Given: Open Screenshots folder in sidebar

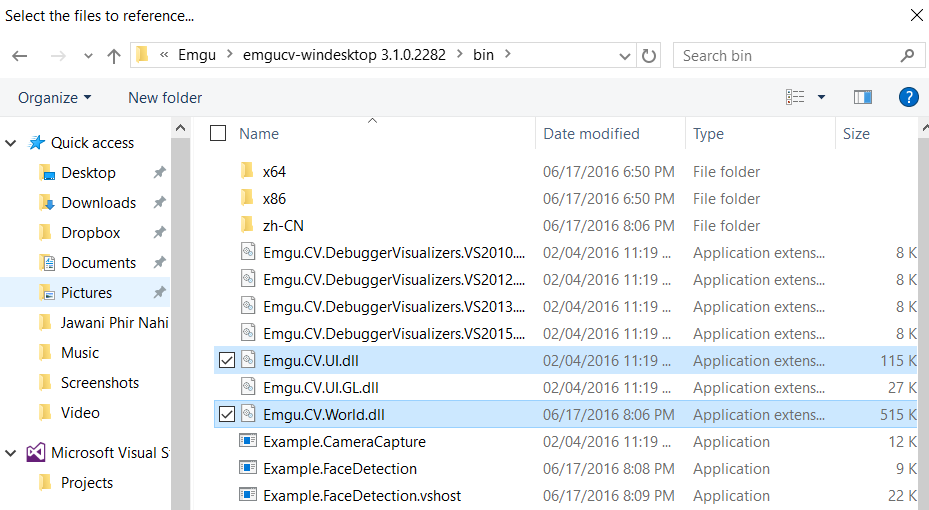Looking at the screenshot, I should pos(100,383).
